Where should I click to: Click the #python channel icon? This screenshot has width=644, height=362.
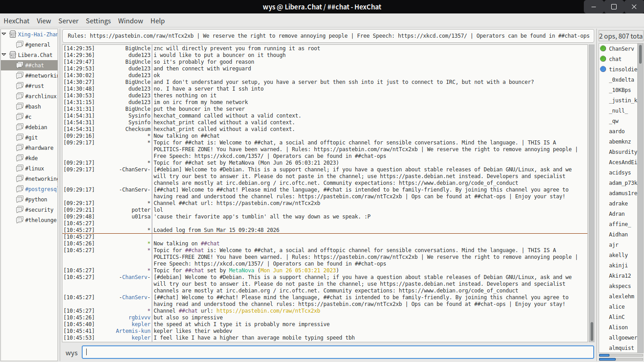(x=19, y=199)
